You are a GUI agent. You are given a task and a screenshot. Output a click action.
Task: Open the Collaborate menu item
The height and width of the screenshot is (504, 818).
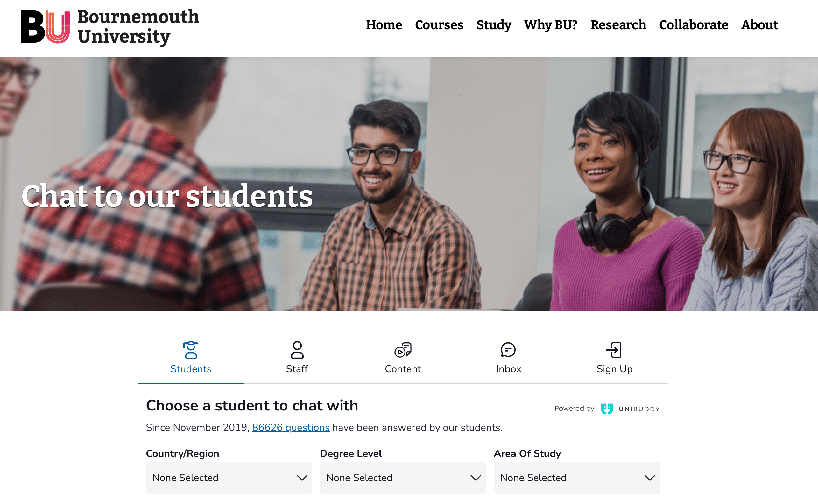click(x=694, y=25)
